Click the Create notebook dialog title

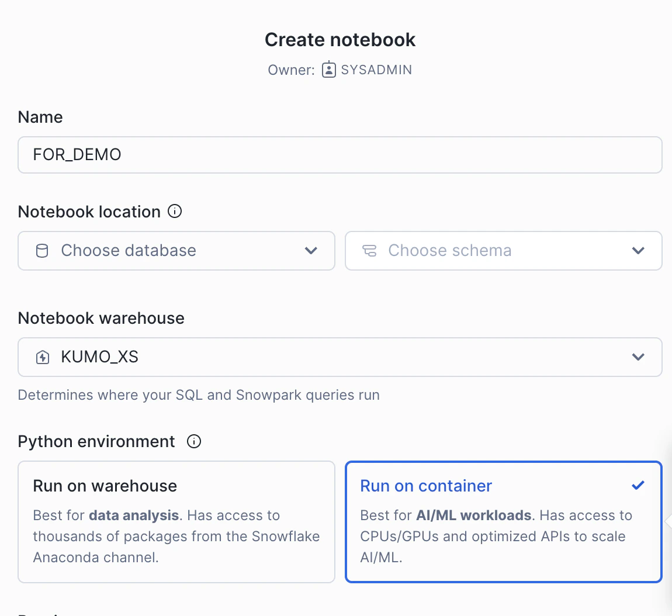click(x=340, y=39)
